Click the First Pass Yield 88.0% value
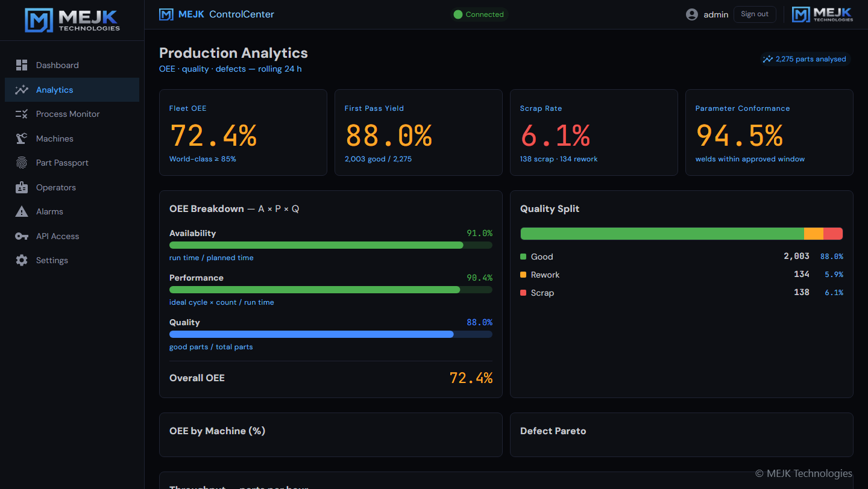 pos(389,135)
